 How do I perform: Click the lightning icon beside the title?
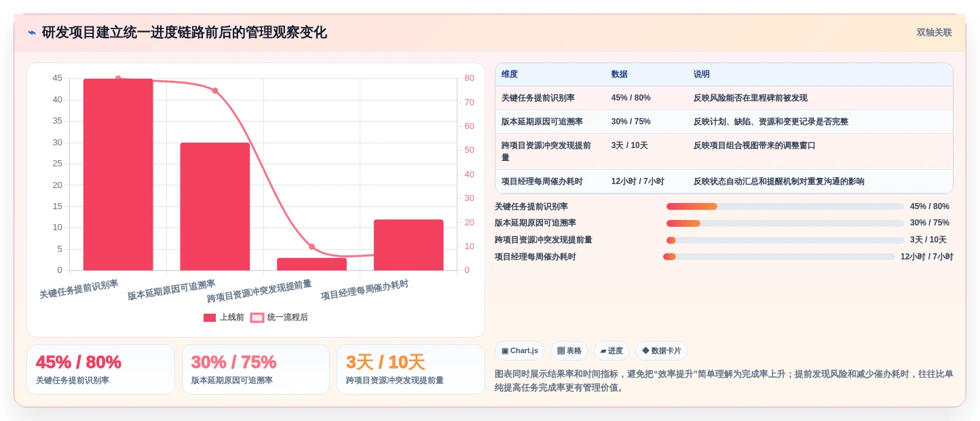point(32,33)
